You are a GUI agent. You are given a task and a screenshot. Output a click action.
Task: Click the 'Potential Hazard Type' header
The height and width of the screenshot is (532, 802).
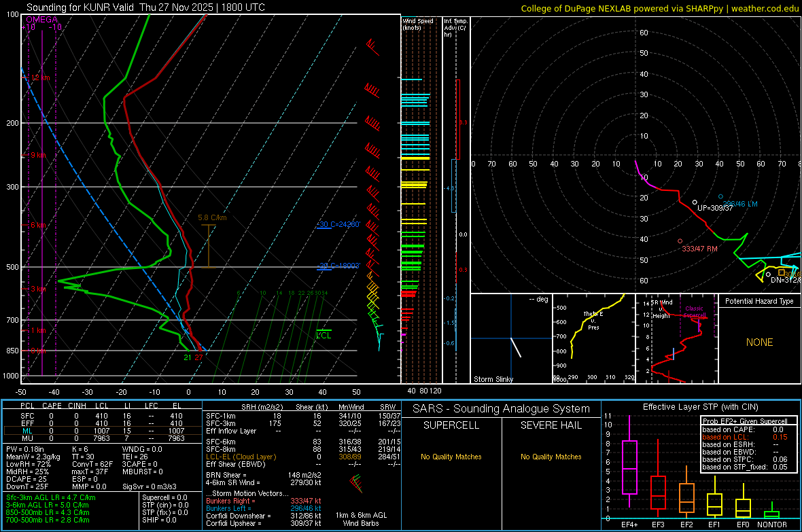pyautogui.click(x=759, y=301)
